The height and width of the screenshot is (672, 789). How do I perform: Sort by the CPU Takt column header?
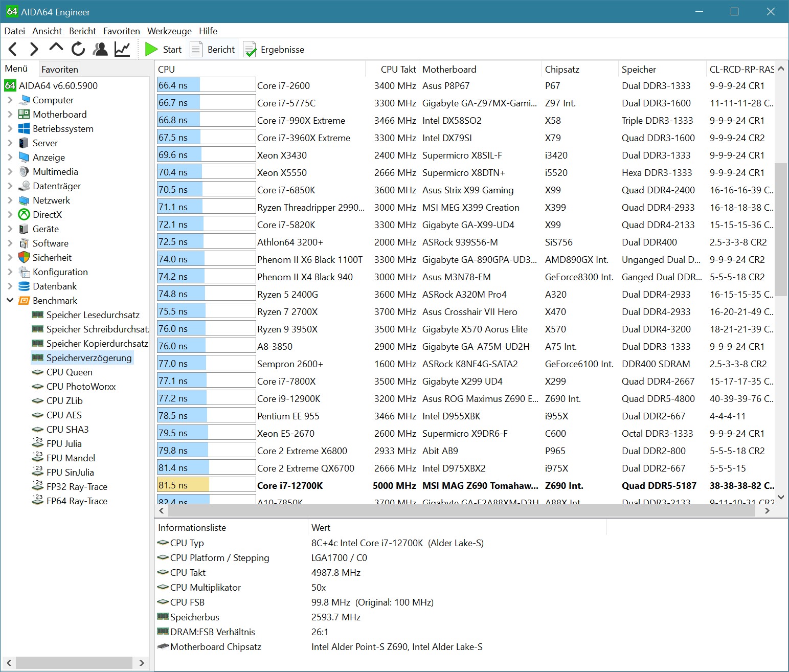(x=392, y=69)
